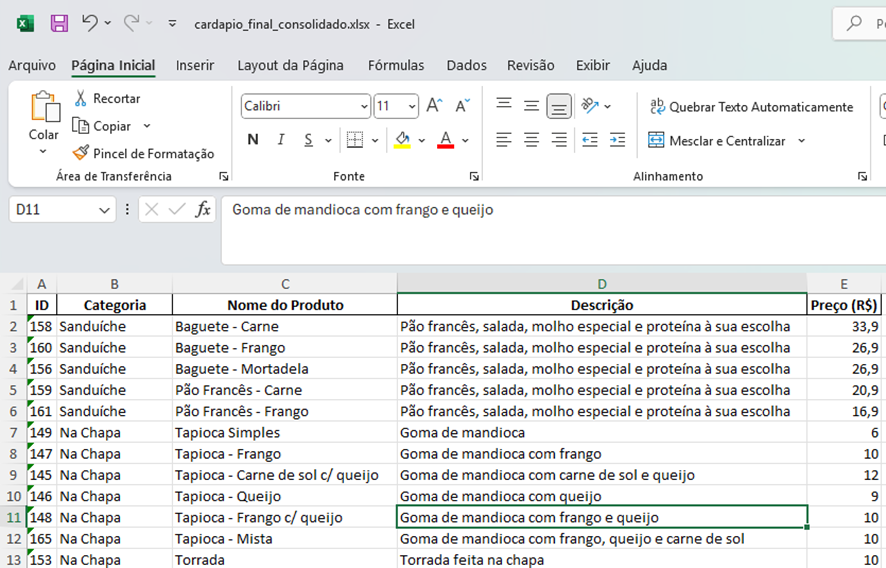Screen dimensions: 886x568
Task: Toggle Quebrar Texto Automaticamente
Action: 751,106
